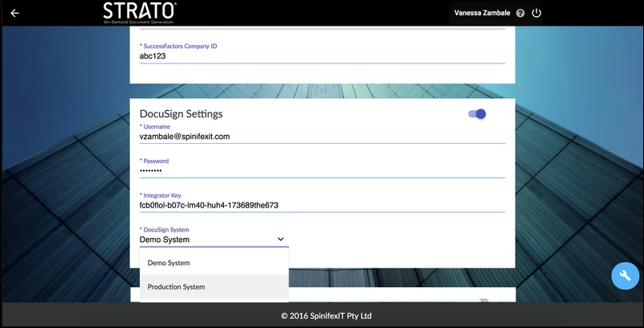
Task: Disable the DocuSign Settings toggle switch
Action: (x=477, y=114)
